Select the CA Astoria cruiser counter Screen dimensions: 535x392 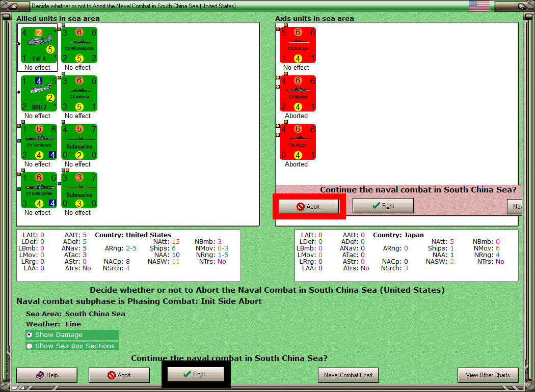79,94
